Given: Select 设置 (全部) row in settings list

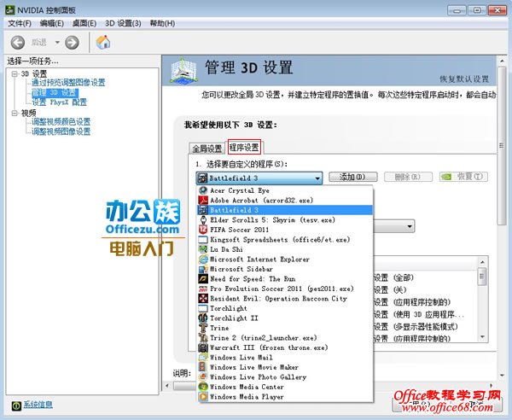Looking at the screenshot, I should (393, 278).
